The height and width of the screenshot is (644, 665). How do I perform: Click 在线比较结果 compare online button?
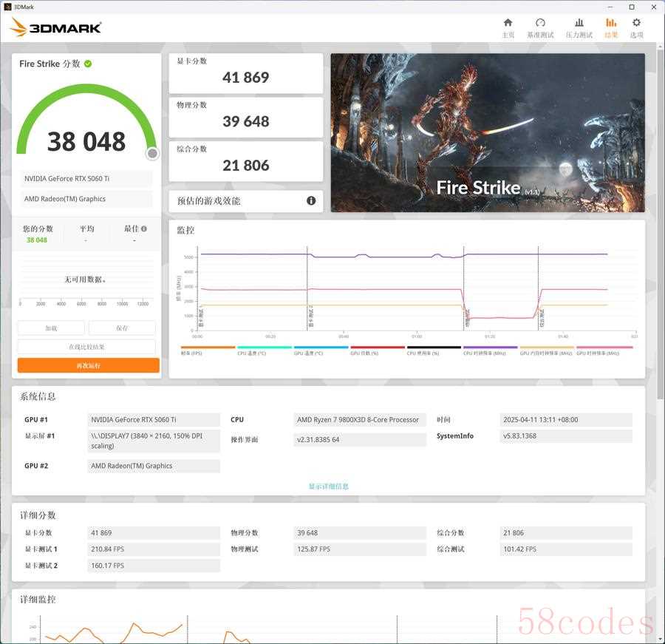tap(86, 347)
